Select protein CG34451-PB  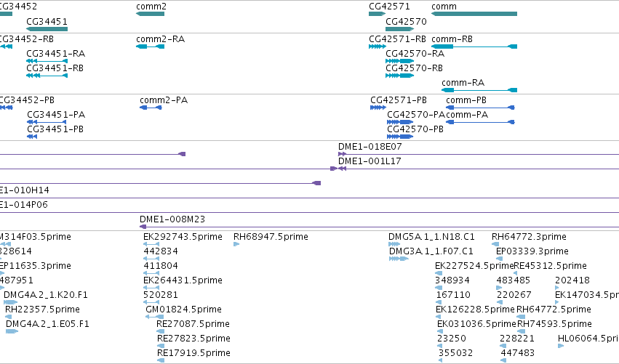tap(32, 137)
